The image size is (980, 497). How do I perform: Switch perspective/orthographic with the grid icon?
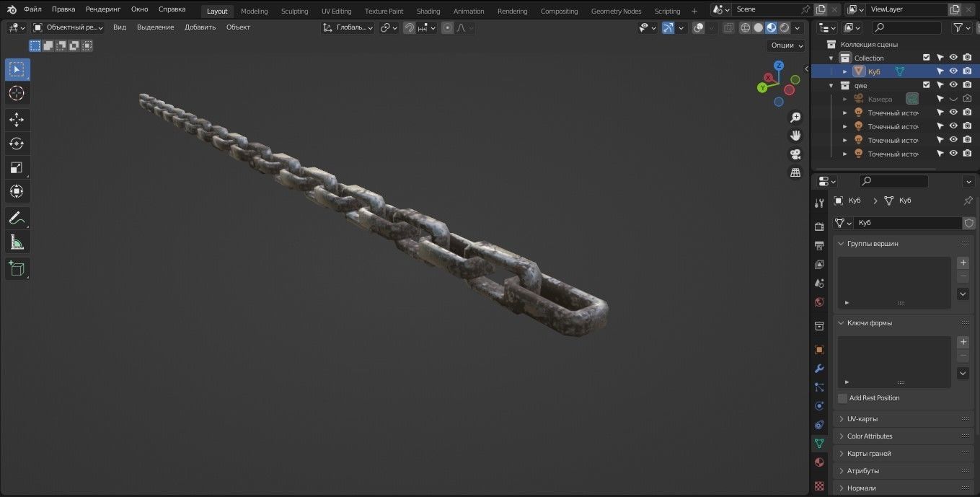[795, 172]
